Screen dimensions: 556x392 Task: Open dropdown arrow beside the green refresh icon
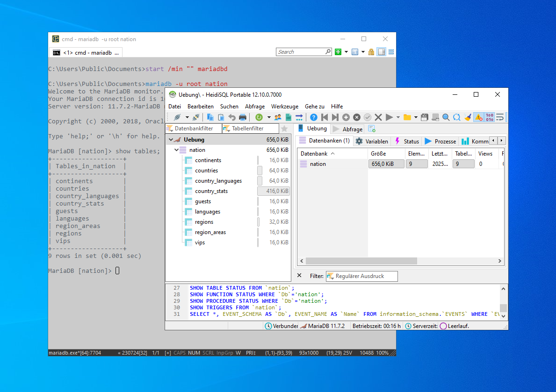click(x=269, y=117)
